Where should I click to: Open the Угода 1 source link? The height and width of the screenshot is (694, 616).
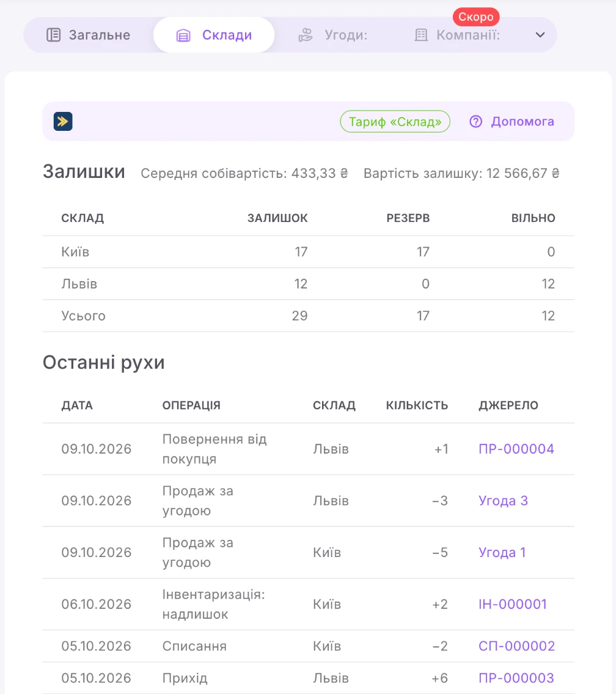point(502,552)
